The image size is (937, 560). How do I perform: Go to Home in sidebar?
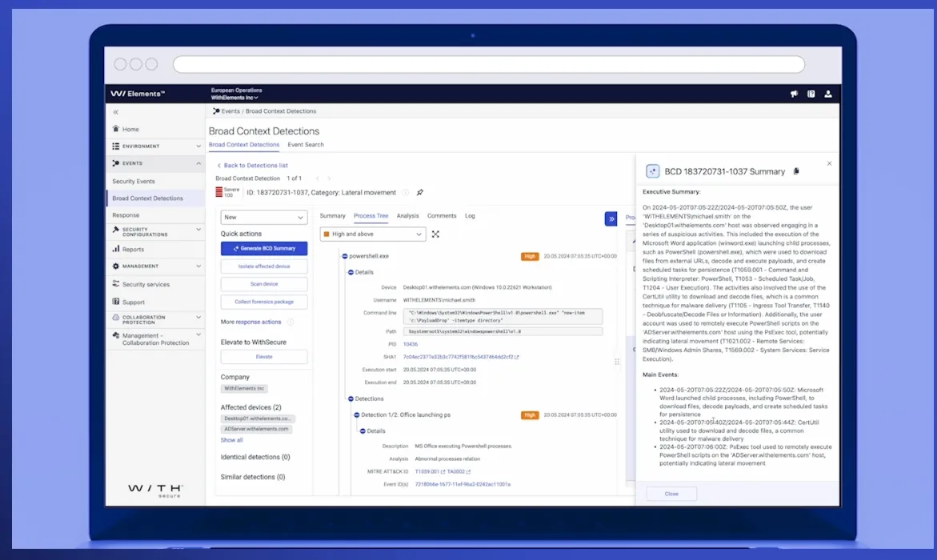[130, 129]
